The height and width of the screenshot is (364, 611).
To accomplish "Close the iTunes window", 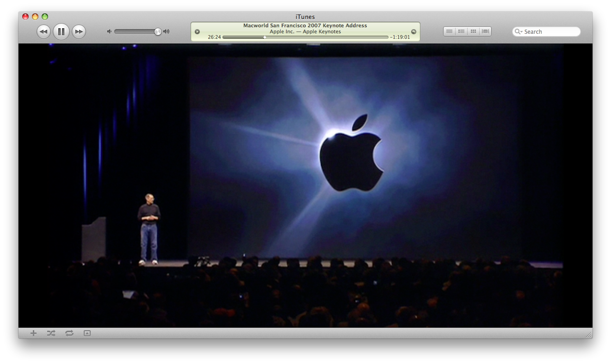I will pos(25,17).
